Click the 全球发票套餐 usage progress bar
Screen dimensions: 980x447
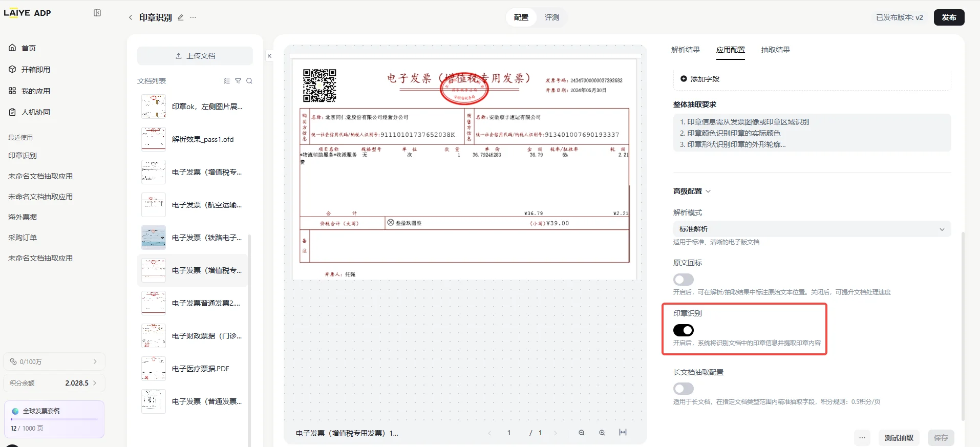coord(54,419)
